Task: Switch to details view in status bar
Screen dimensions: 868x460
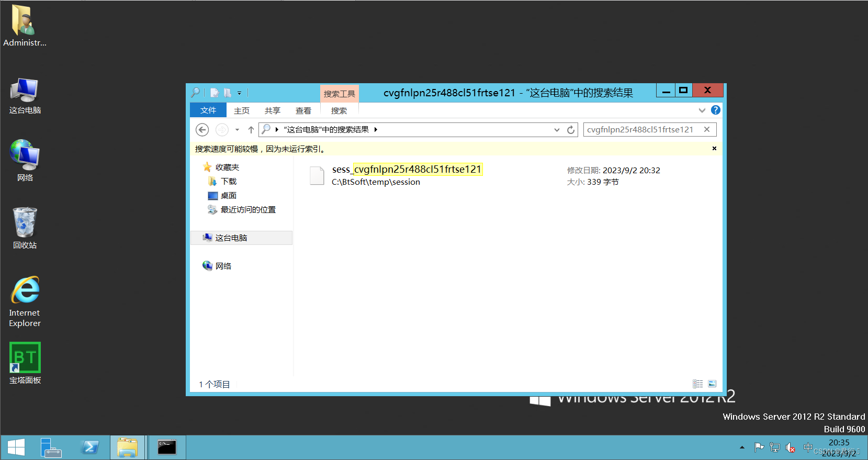Action: (x=698, y=384)
